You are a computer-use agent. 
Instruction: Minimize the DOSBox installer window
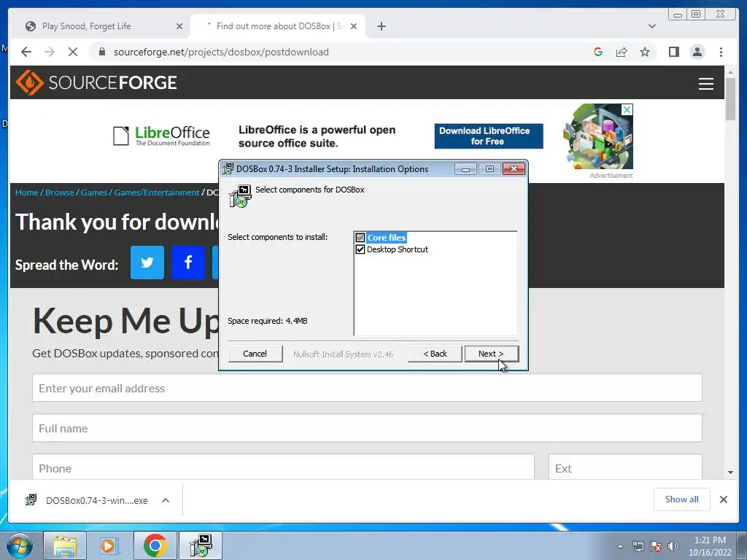click(x=465, y=169)
